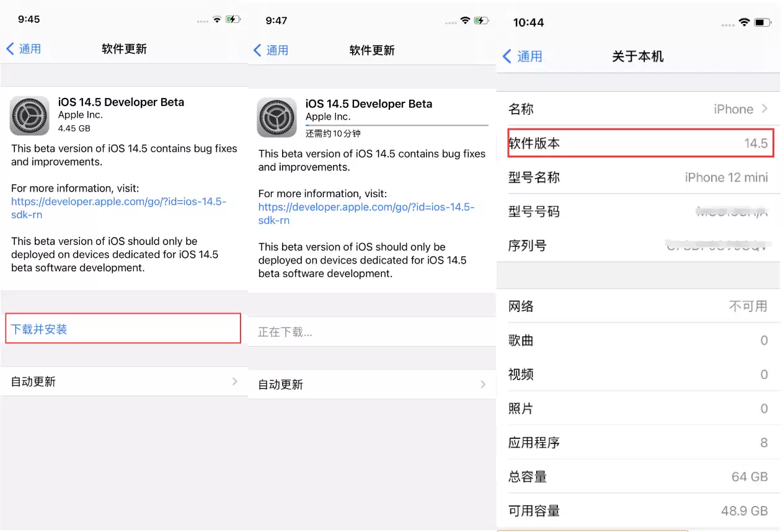Tap download progress bar under Apple Inc.
The height and width of the screenshot is (532, 783).
point(397,126)
